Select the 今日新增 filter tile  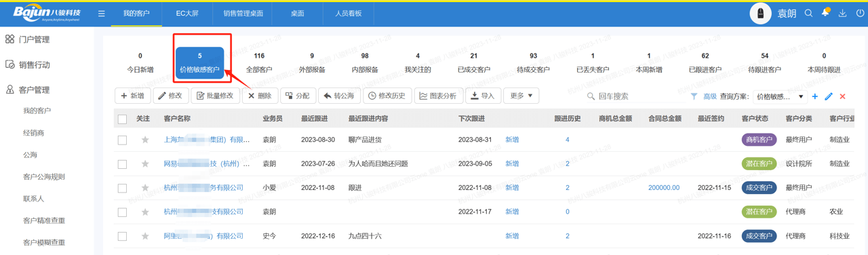pyautogui.click(x=140, y=63)
